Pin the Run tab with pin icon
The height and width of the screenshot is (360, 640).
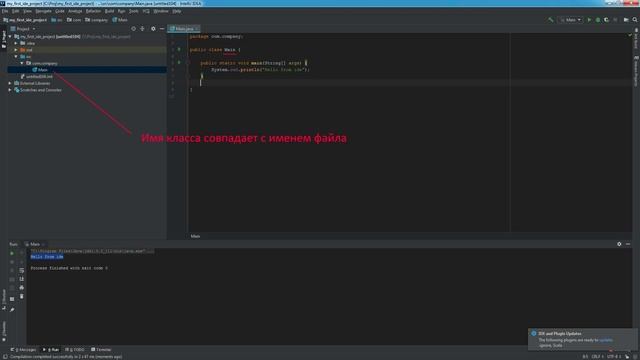(12, 309)
